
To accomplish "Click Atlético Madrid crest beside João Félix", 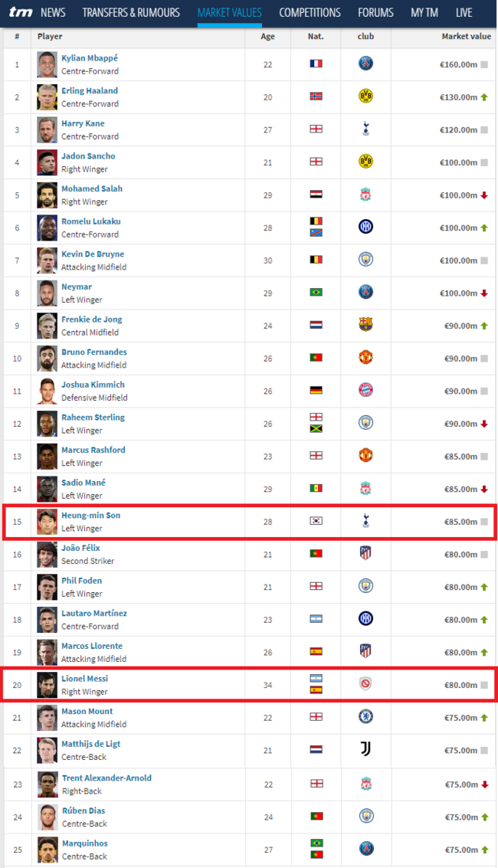I will coord(365,554).
